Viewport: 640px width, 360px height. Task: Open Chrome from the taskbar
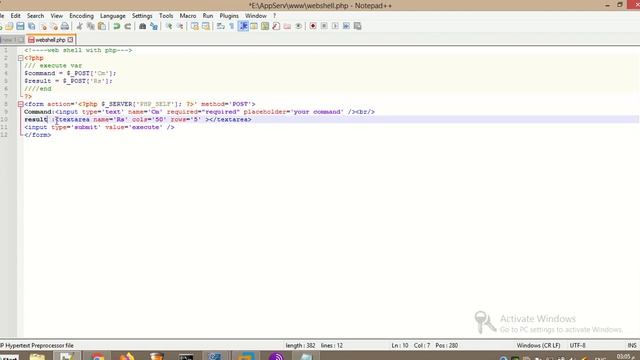coord(98,356)
